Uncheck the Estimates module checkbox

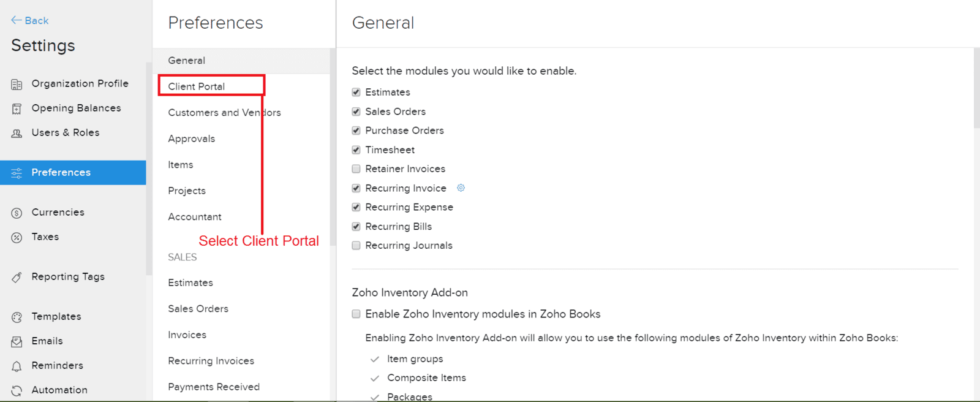point(356,92)
